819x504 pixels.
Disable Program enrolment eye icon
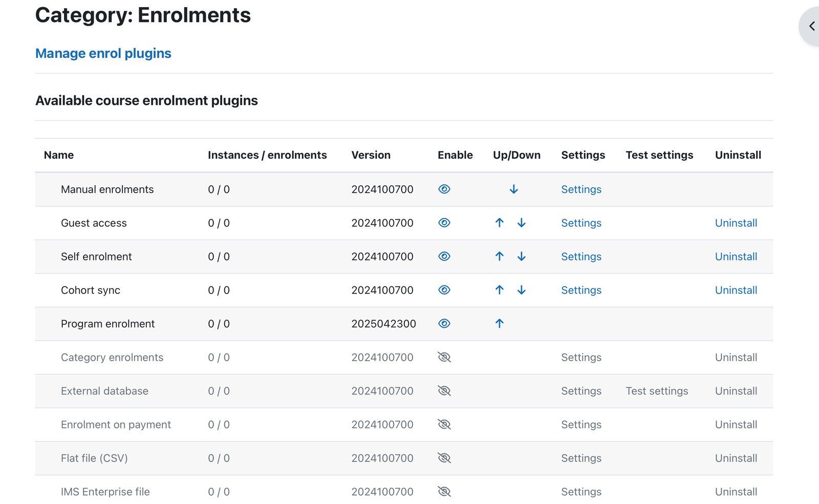click(x=444, y=324)
